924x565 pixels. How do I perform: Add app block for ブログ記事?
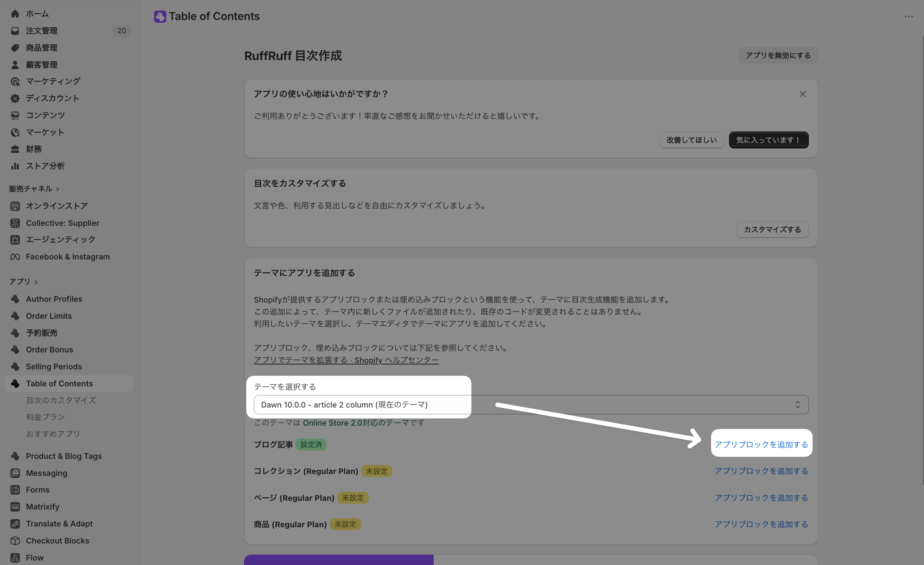762,445
